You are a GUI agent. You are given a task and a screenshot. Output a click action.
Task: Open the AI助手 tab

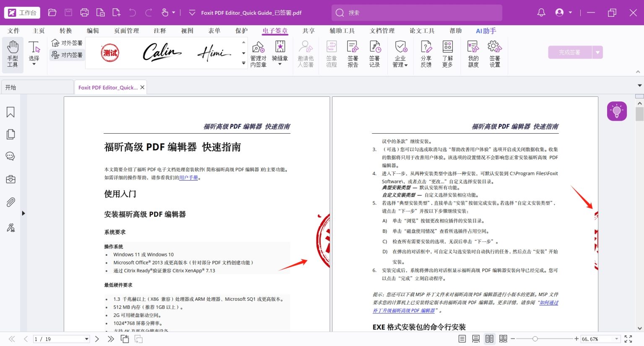point(486,31)
